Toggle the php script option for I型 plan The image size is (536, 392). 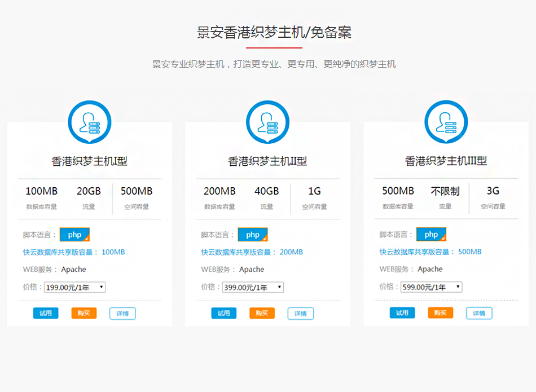[74, 235]
